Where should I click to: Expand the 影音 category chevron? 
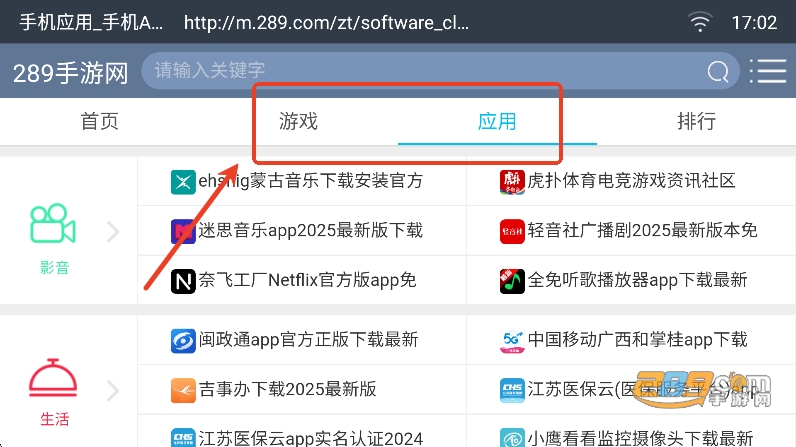(x=113, y=231)
